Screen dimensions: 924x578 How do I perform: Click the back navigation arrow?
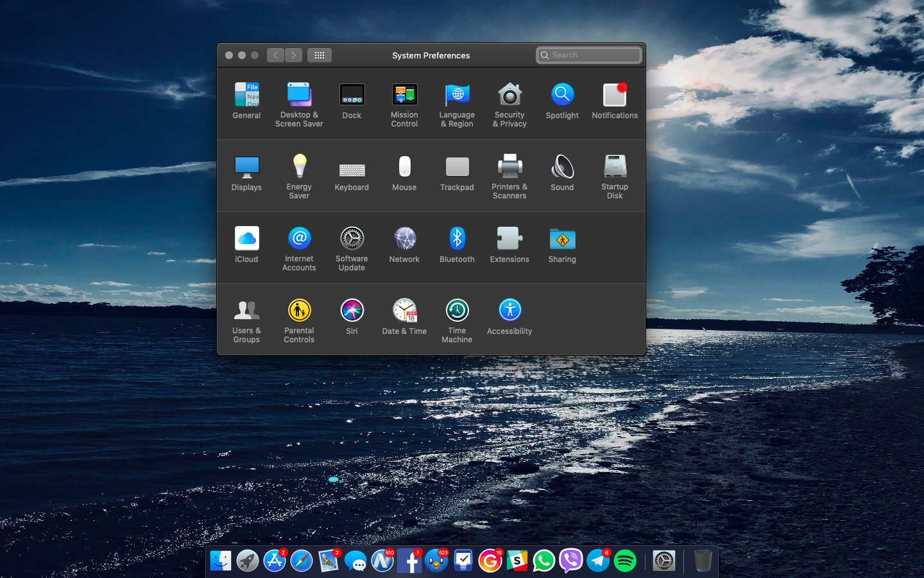point(276,55)
